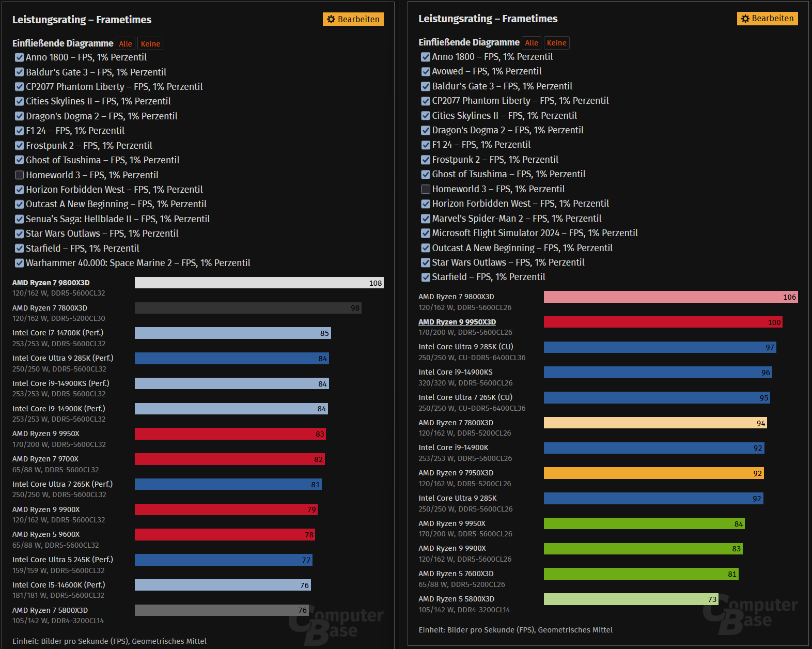
Task: Toggle Ghost of Tsushima checkbox in right chart
Action: pos(426,174)
